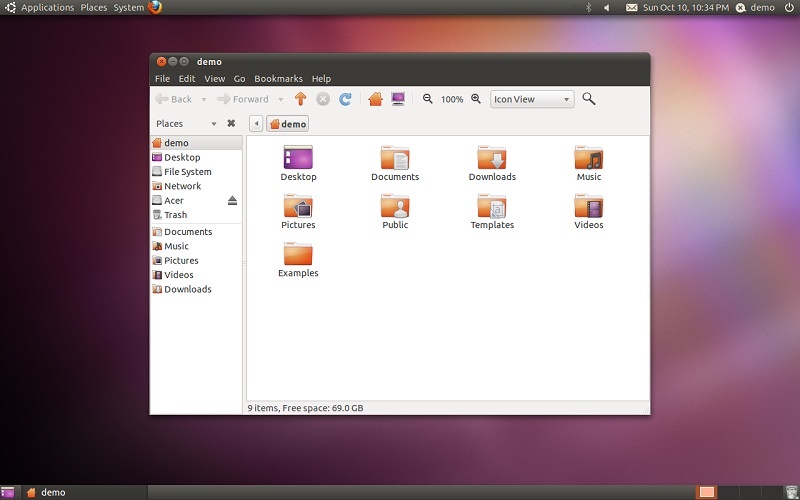Click the Computer icon in the toolbar

click(398, 99)
